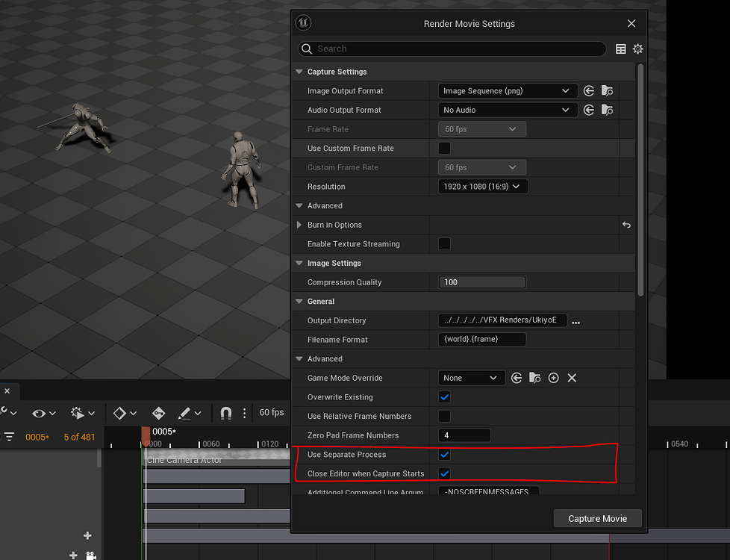This screenshot has height=560, width=730.
Task: Click the Capture Movie button
Action: click(x=597, y=517)
